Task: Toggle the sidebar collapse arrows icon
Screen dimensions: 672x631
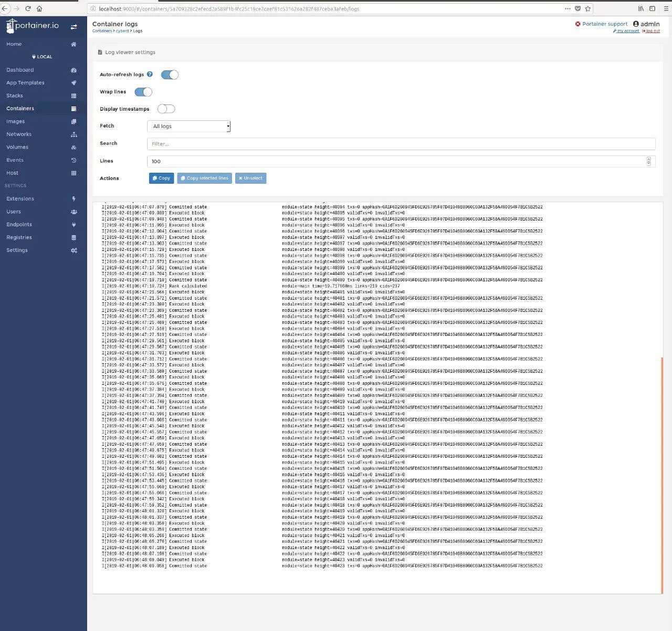Action: (x=73, y=27)
